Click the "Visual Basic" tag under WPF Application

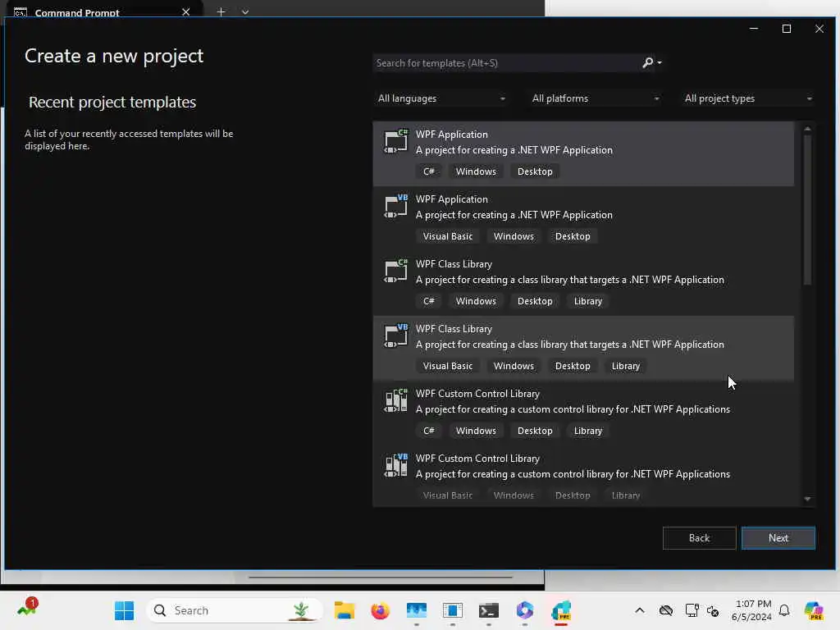(x=448, y=236)
